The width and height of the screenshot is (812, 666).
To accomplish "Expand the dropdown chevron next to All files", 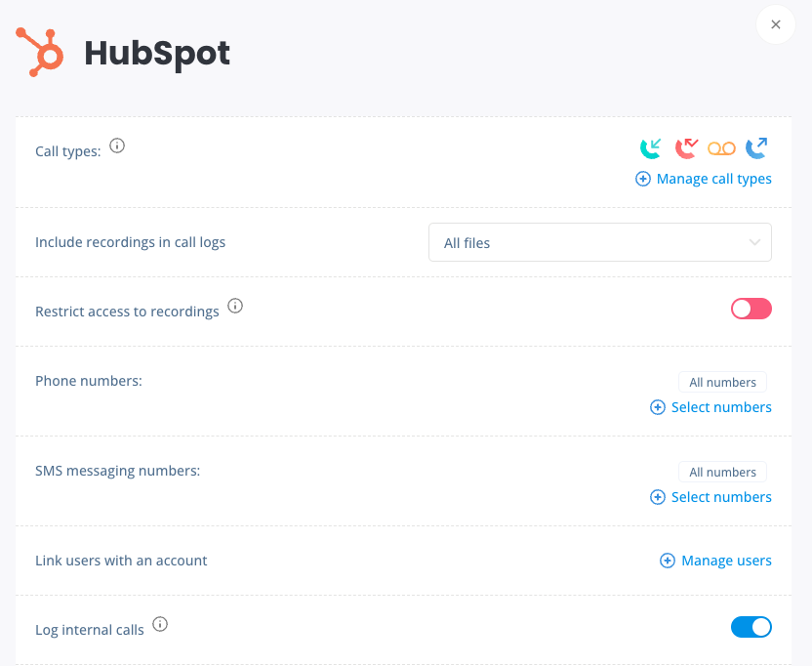I will pyautogui.click(x=754, y=242).
